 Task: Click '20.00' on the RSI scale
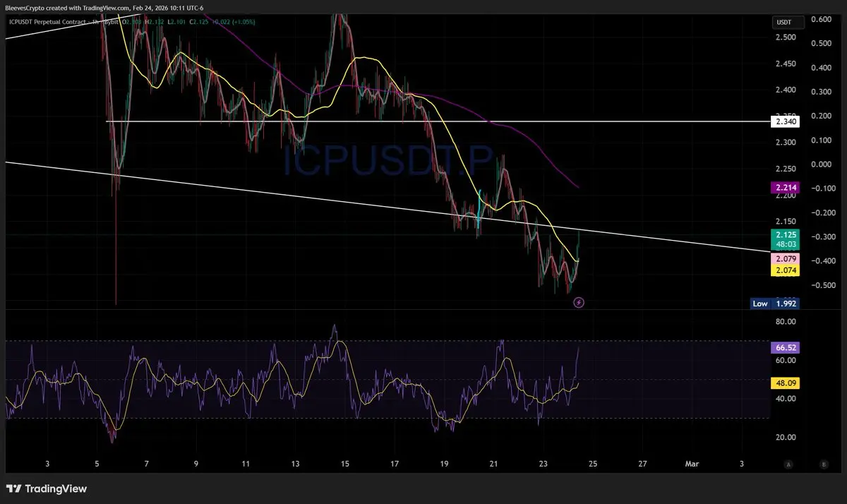tap(786, 438)
